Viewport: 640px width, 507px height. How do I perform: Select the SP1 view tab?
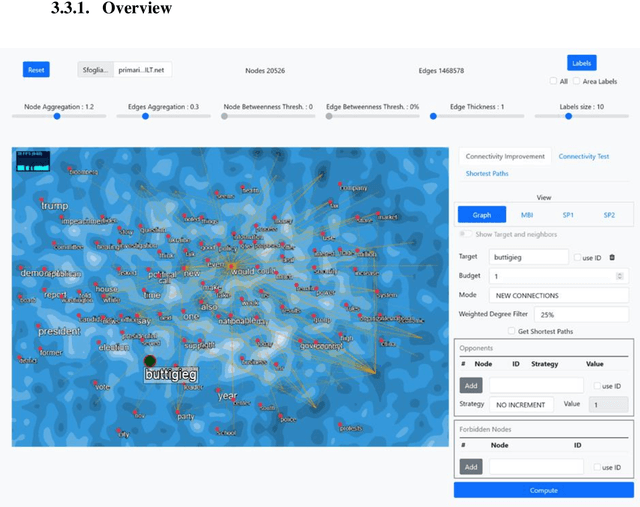(x=568, y=215)
